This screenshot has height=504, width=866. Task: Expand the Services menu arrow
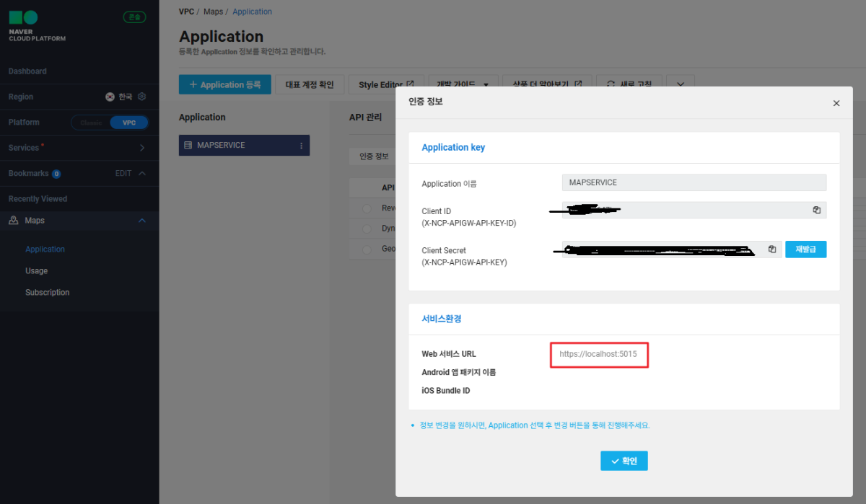click(x=141, y=148)
